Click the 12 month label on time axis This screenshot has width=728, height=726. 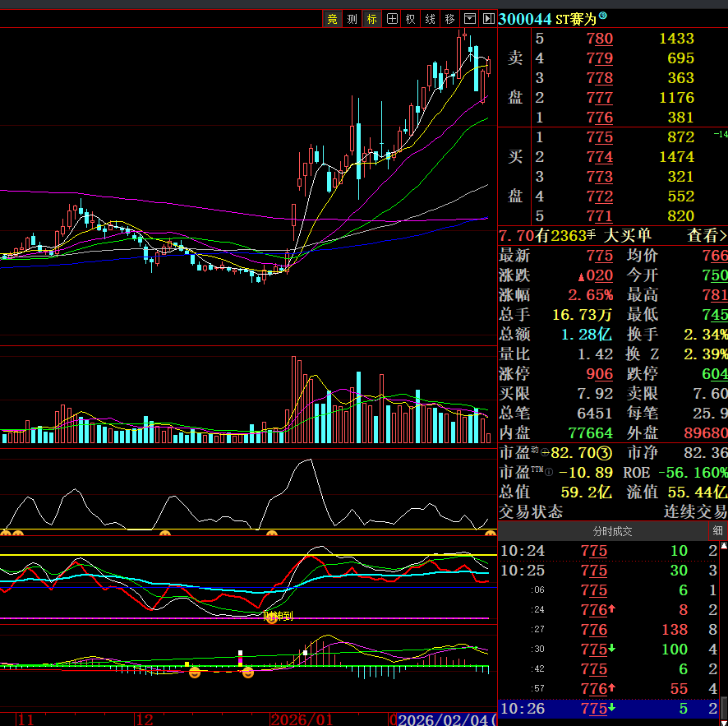[145, 719]
